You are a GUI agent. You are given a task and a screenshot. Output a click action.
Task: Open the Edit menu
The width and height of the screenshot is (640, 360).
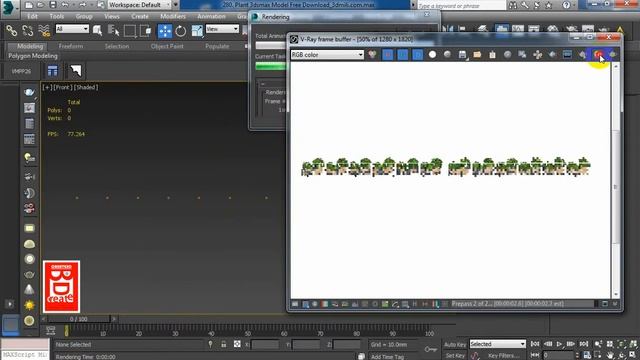click(x=32, y=16)
